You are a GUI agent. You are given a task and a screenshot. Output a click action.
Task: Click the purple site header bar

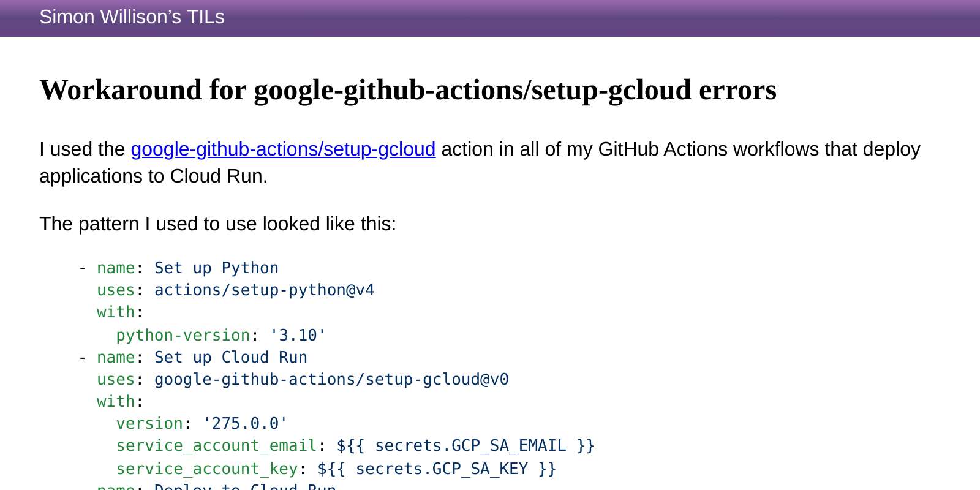[490, 18]
